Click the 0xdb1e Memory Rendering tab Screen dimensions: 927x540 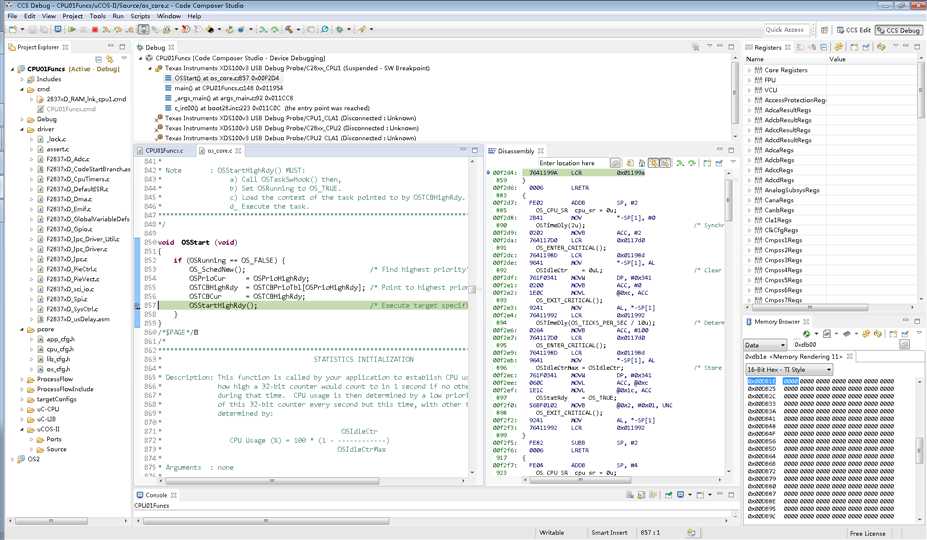click(x=798, y=357)
